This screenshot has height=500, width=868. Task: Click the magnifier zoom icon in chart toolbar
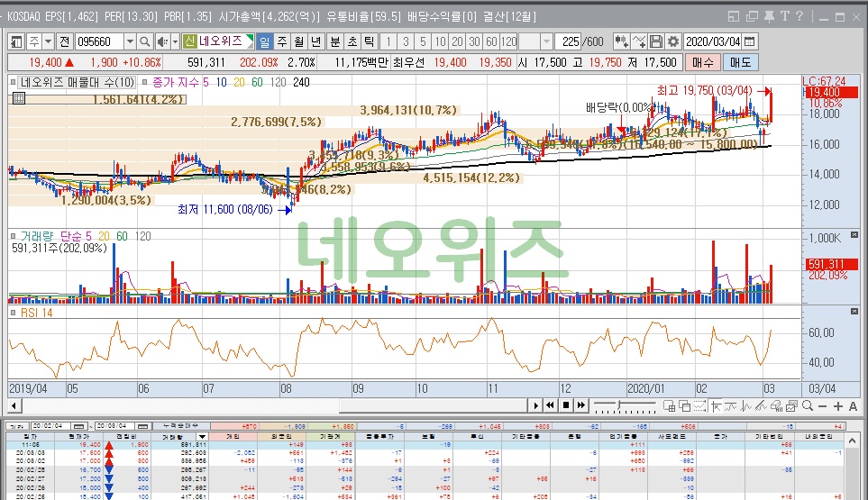pos(808,406)
